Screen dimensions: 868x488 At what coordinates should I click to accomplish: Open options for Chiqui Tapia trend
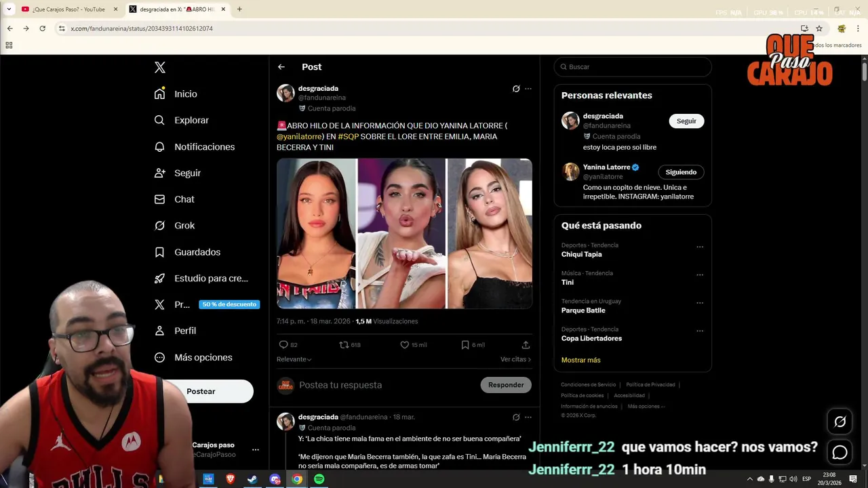(700, 247)
